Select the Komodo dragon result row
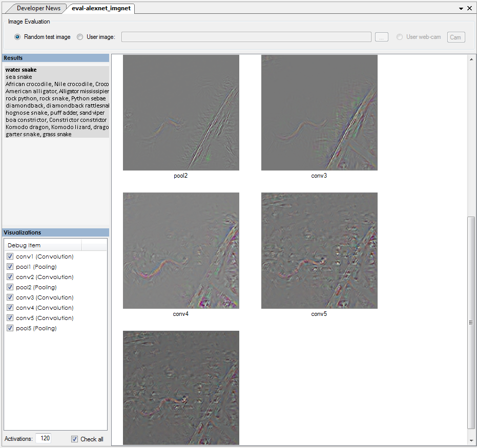477x448 pixels. pyautogui.click(x=56, y=127)
